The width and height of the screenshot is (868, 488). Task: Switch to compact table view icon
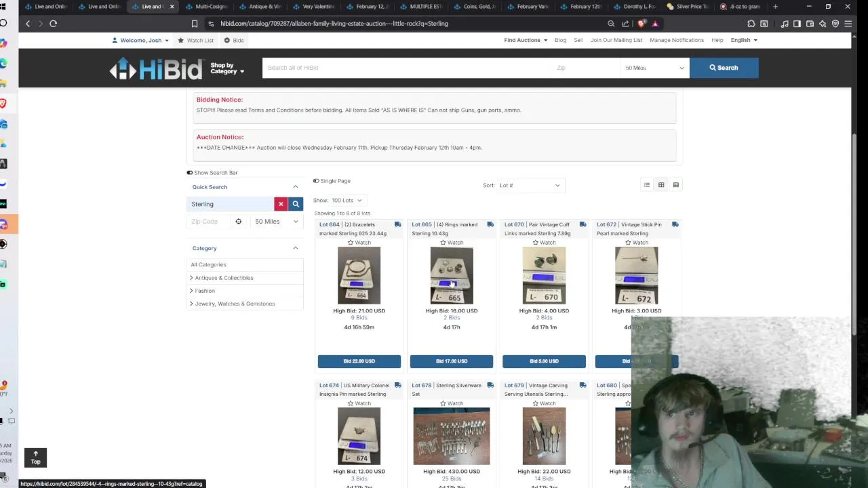coord(675,185)
